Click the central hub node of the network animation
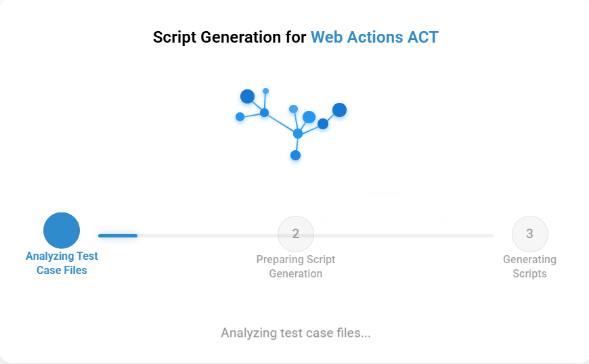The width and height of the screenshot is (589, 364). pos(298,133)
